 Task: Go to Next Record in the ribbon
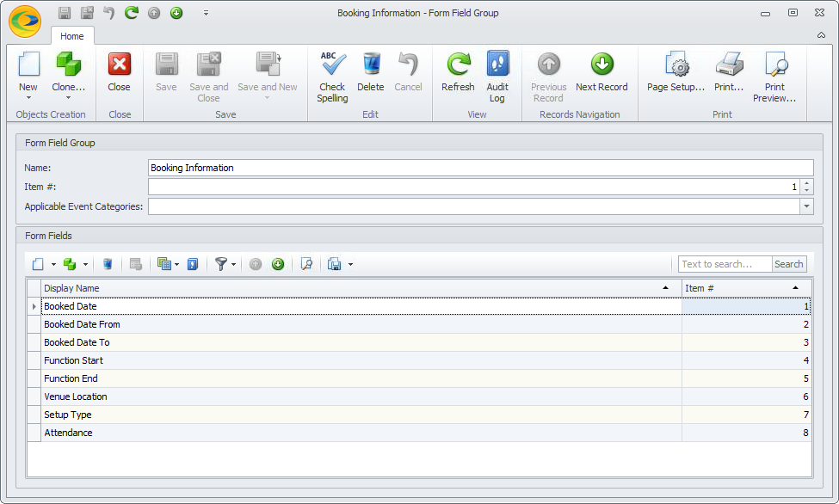[602, 72]
